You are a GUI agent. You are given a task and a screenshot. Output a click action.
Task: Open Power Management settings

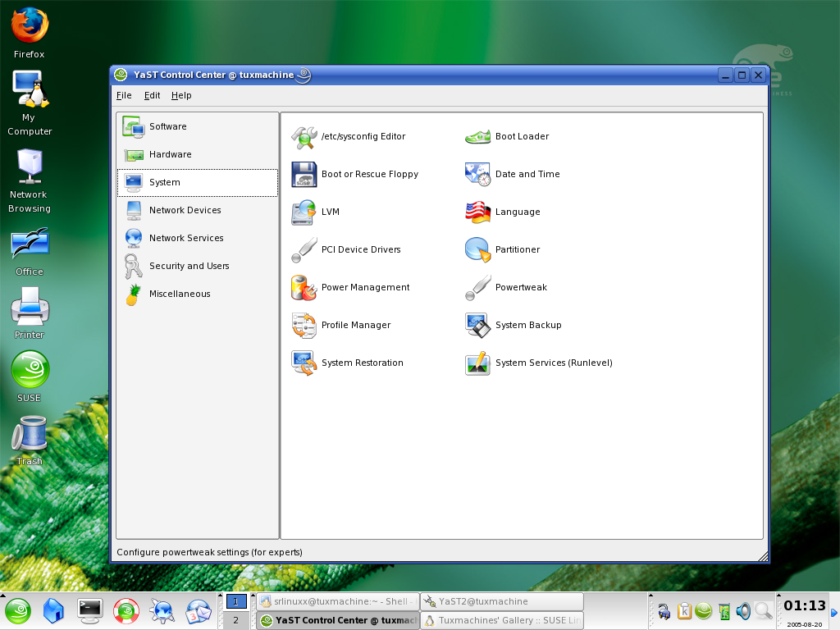[x=350, y=287]
